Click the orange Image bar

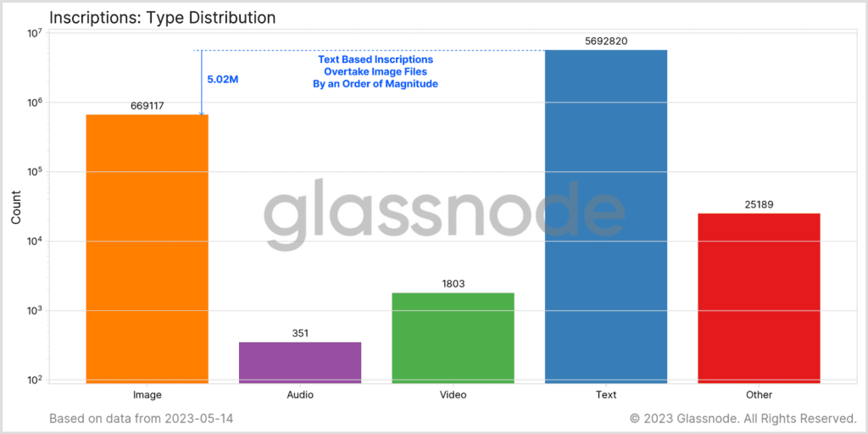click(147, 248)
